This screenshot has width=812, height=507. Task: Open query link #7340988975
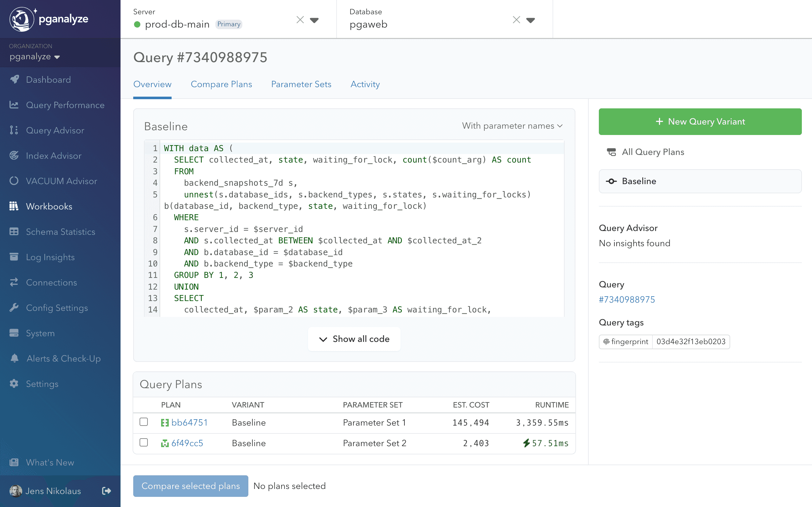tap(626, 299)
